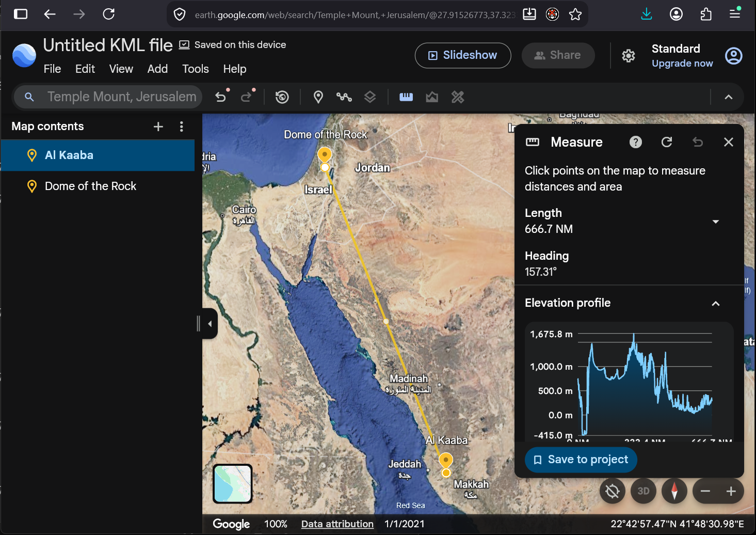Reset map rotation and tilt
This screenshot has height=535, width=756.
coord(613,491)
